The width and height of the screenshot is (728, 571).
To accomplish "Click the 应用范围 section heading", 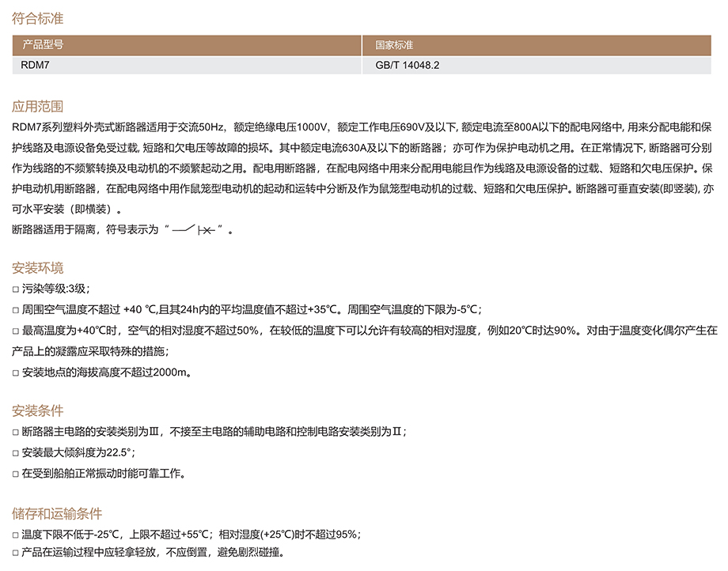I will [37, 106].
